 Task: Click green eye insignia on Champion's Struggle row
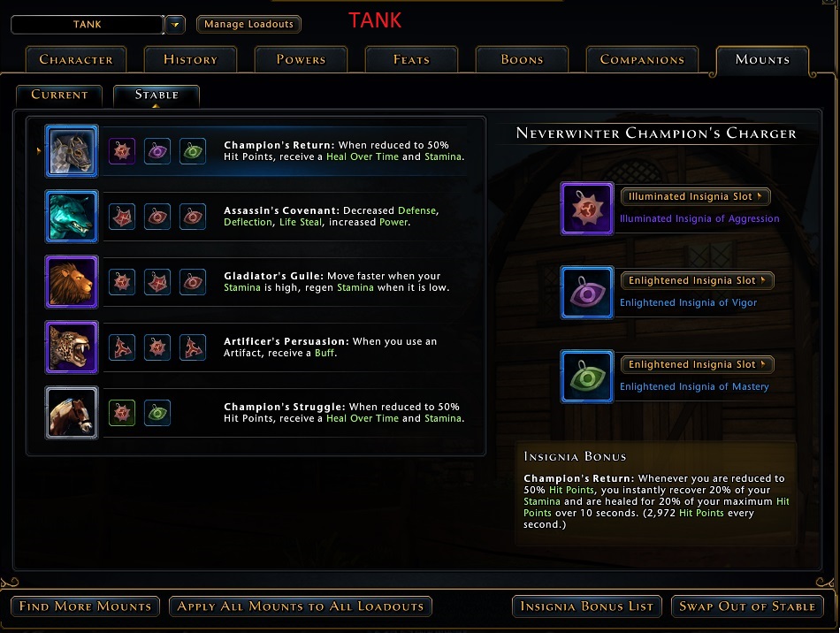(x=157, y=413)
